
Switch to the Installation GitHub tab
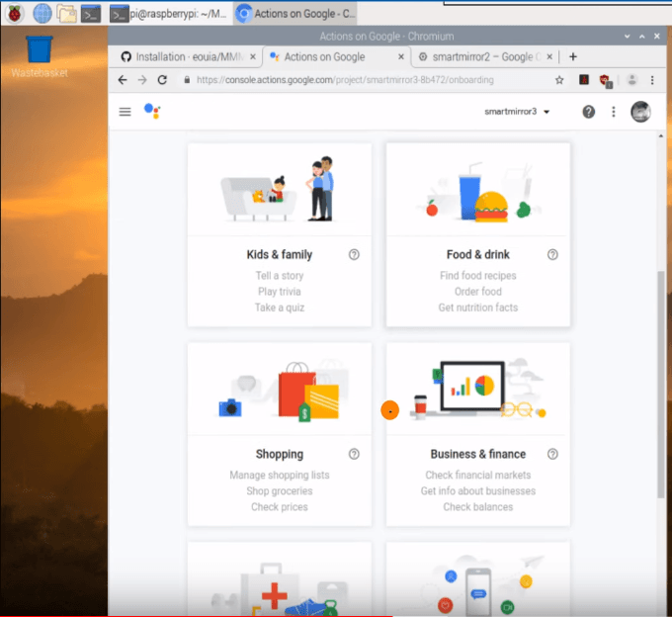click(x=188, y=57)
